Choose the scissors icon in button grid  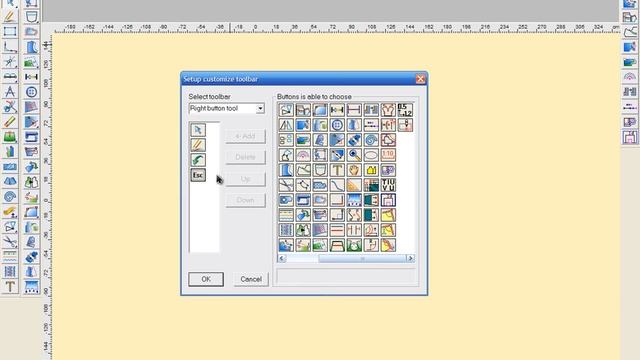click(x=286, y=185)
